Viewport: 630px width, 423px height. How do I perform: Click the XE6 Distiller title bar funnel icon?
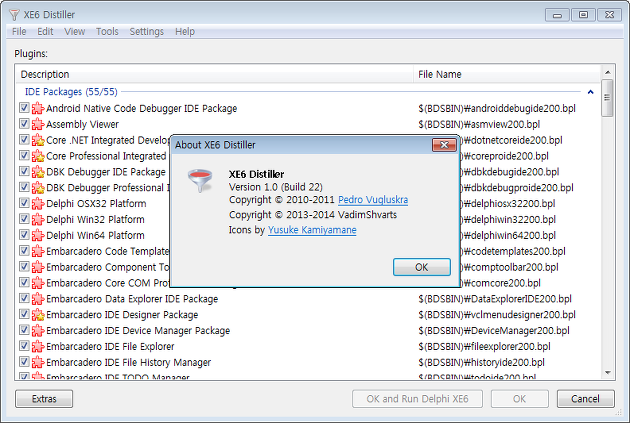click(14, 15)
